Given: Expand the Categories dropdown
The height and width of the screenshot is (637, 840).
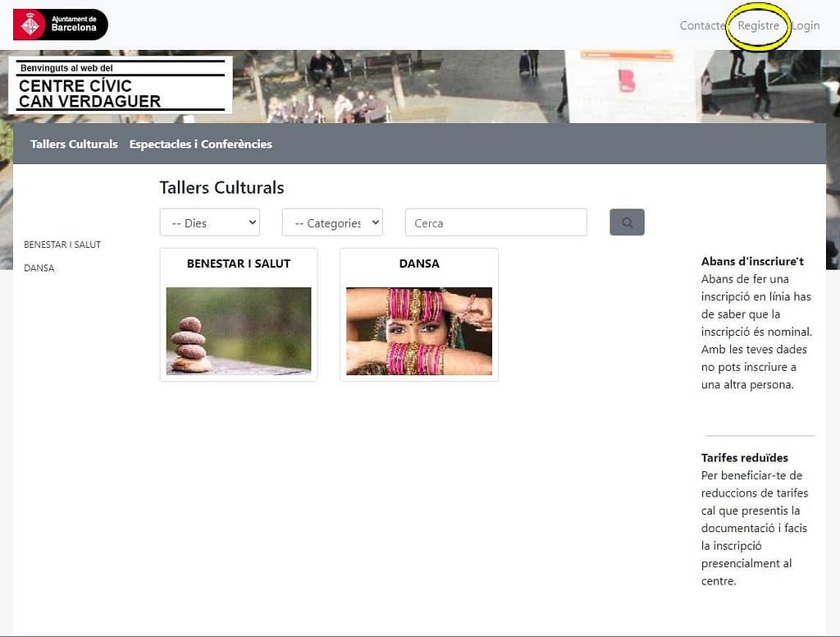Looking at the screenshot, I should coord(332,222).
